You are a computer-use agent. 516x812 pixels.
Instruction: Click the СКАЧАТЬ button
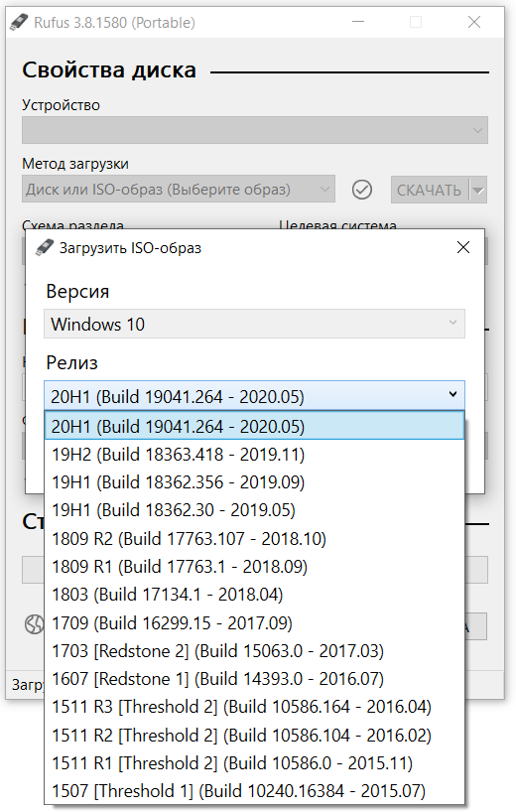click(x=429, y=190)
